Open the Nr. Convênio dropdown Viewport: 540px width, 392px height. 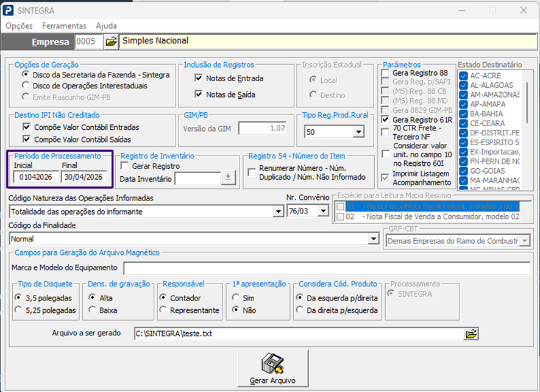coord(324,210)
